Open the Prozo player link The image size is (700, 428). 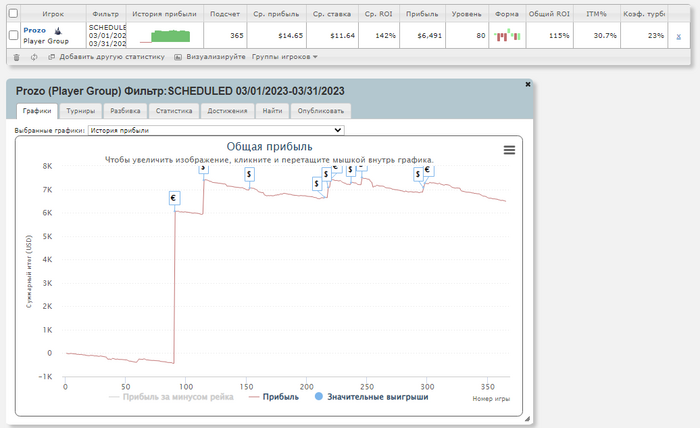(x=34, y=30)
